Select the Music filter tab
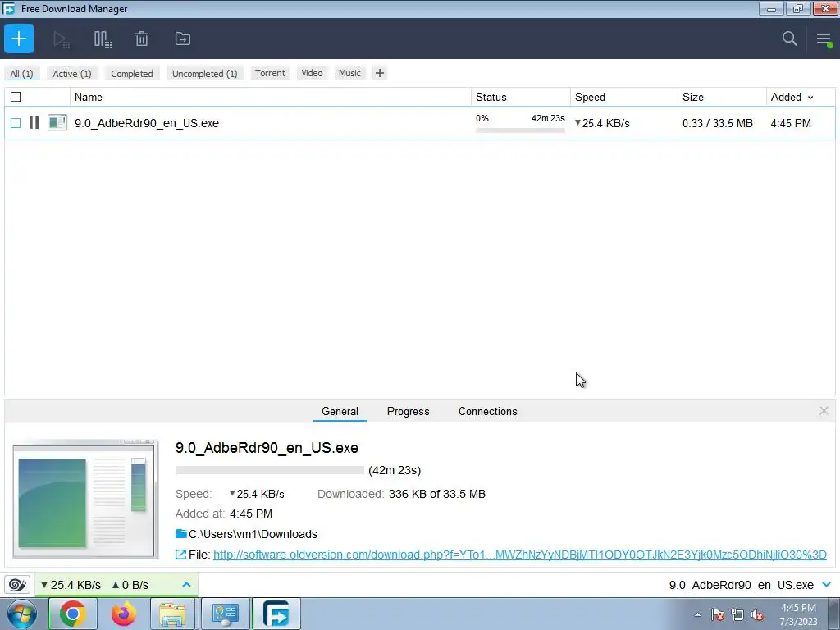Image resolution: width=840 pixels, height=630 pixels. (x=349, y=73)
